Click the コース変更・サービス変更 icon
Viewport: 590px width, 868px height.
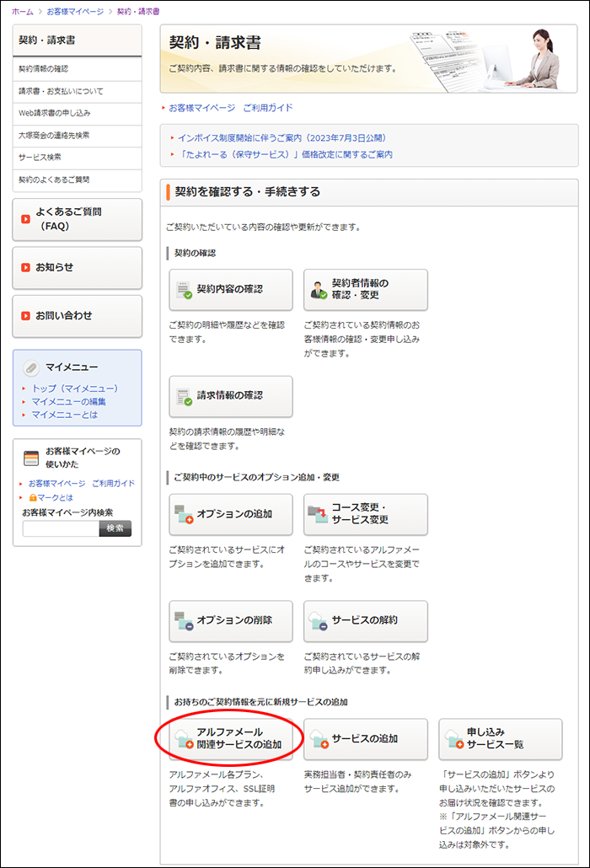[319, 514]
